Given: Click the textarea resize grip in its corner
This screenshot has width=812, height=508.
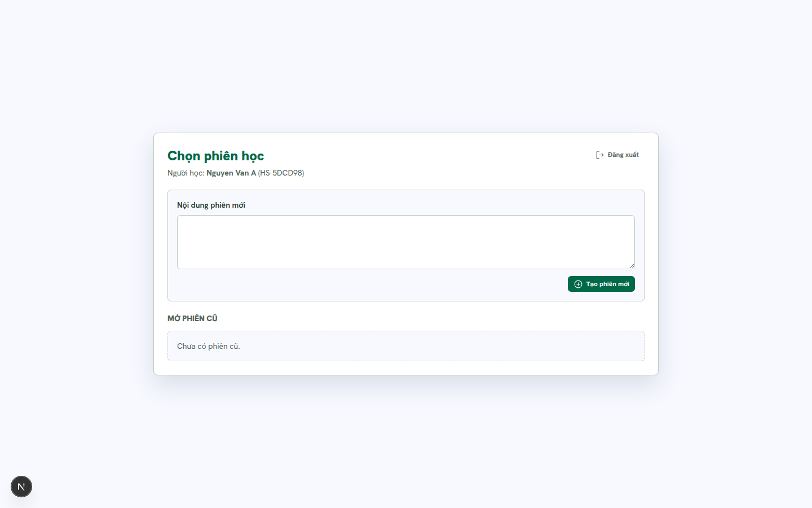Looking at the screenshot, I should coord(632,266).
